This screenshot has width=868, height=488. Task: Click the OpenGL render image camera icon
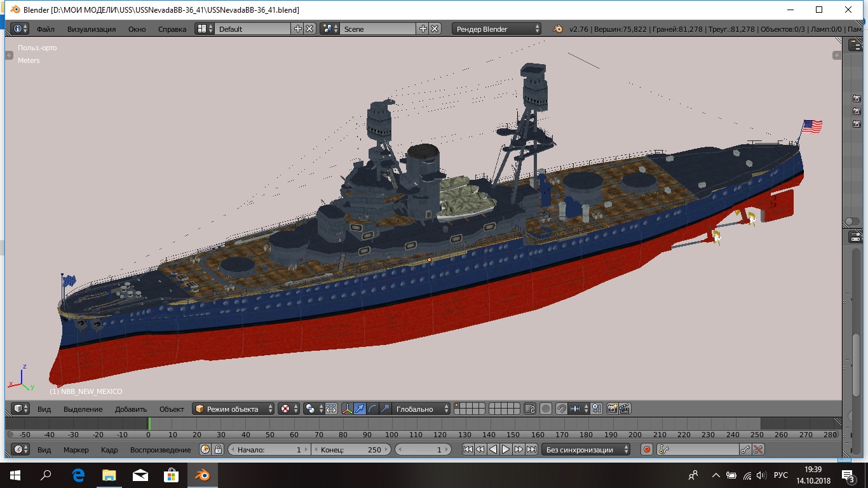pos(613,409)
